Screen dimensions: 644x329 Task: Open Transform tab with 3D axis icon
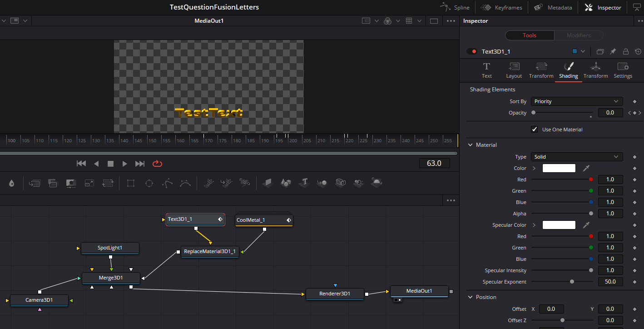(596, 70)
